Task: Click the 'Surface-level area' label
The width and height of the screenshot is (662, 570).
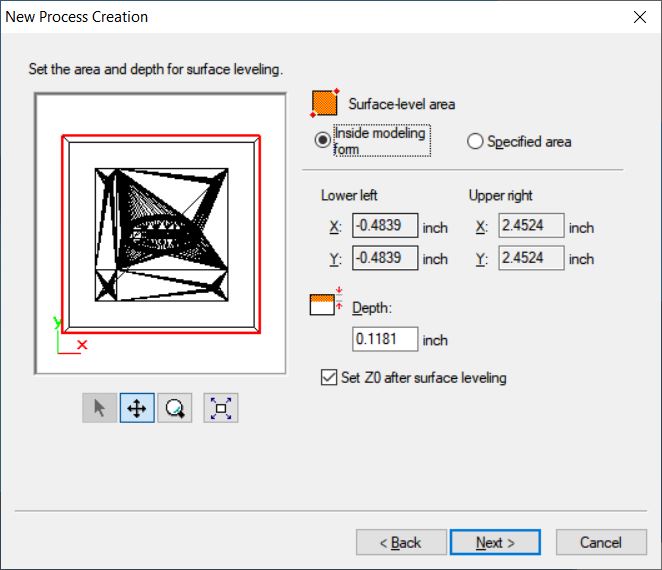Action: click(x=402, y=104)
